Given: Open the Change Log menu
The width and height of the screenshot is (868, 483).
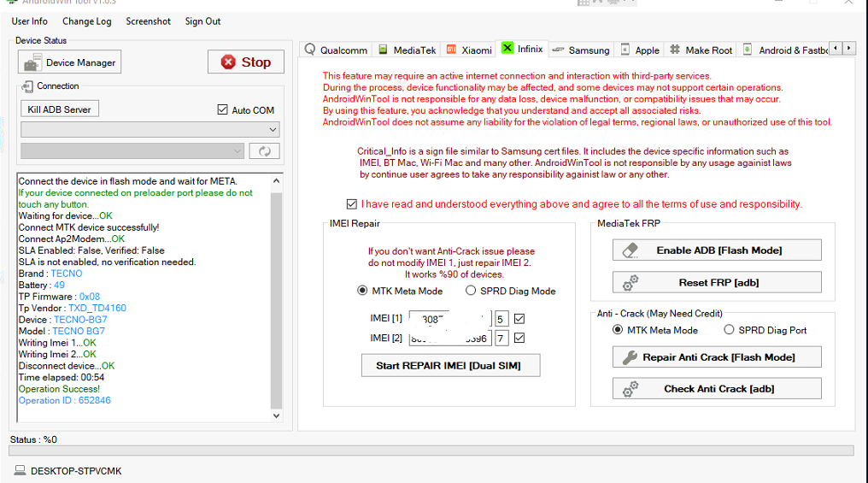Looking at the screenshot, I should click(x=86, y=21).
